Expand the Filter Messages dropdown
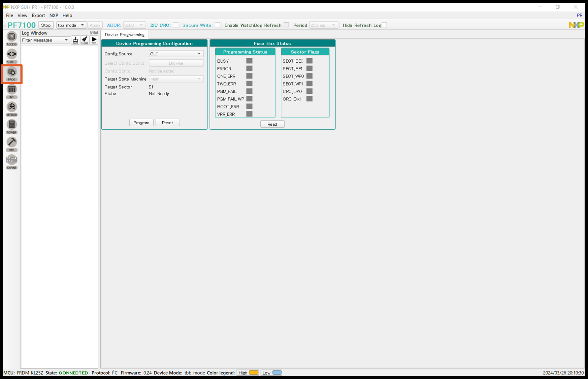The width and height of the screenshot is (588, 379). click(x=45, y=40)
